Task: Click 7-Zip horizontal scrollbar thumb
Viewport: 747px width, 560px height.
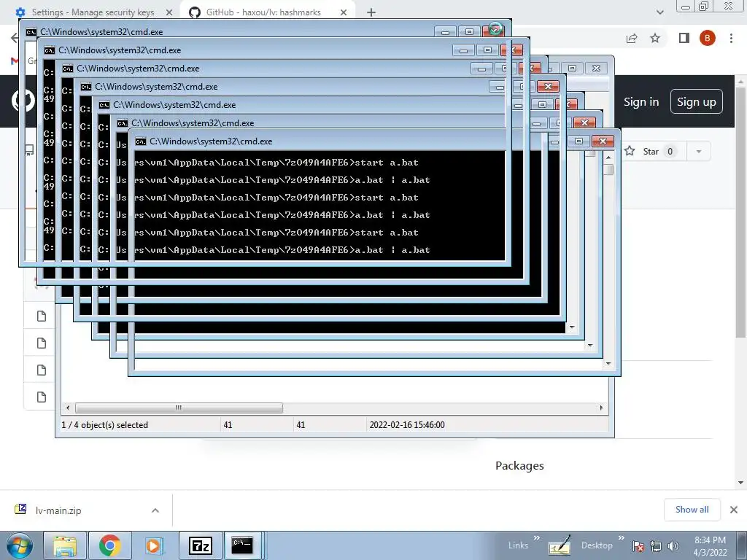Action: point(179,408)
